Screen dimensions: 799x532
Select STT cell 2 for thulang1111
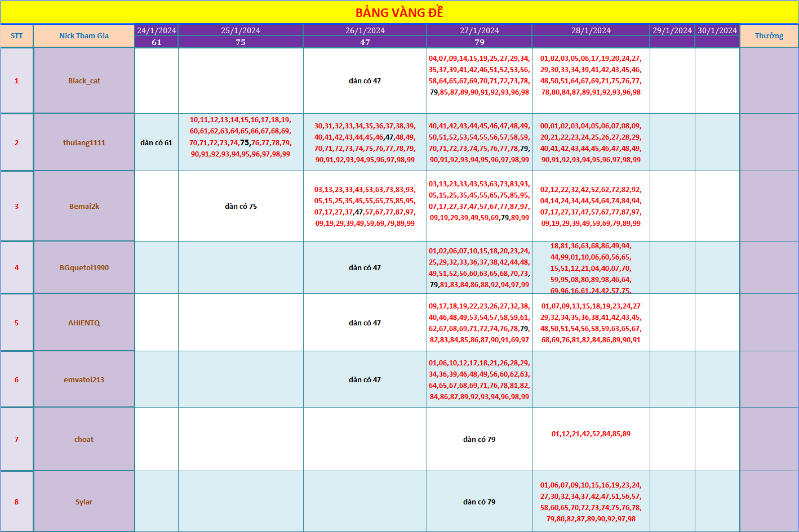(x=17, y=142)
